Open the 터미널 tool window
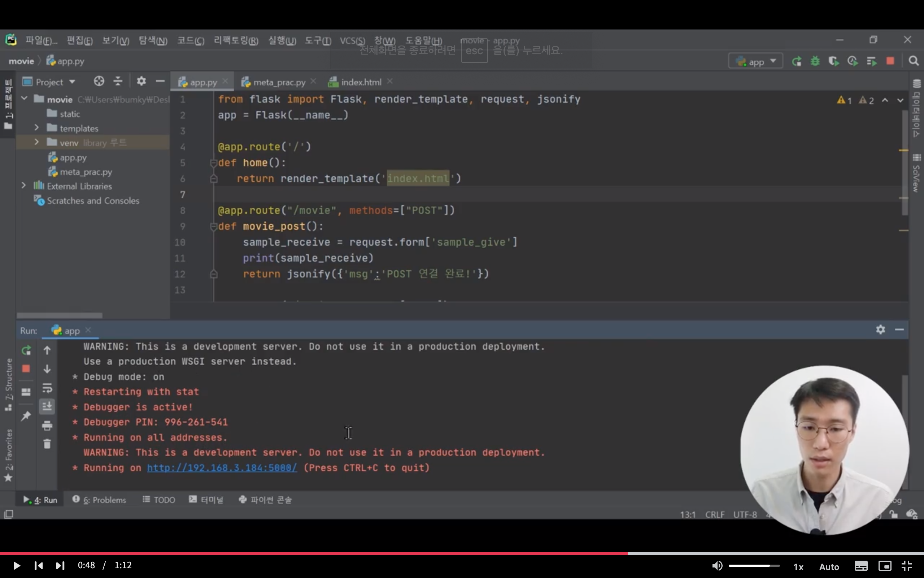Screen dimensions: 924x578 click(206, 500)
